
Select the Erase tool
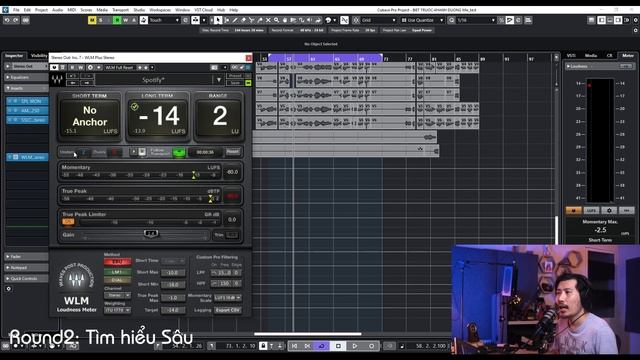point(243,20)
